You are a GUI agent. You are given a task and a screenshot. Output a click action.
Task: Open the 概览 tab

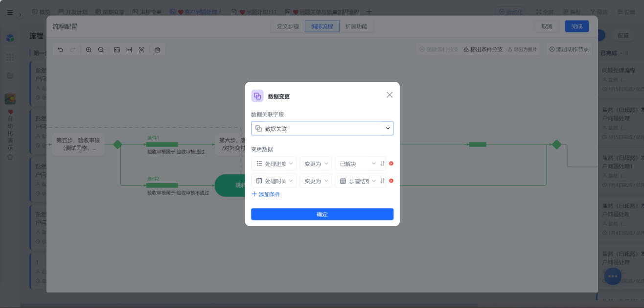click(x=41, y=12)
